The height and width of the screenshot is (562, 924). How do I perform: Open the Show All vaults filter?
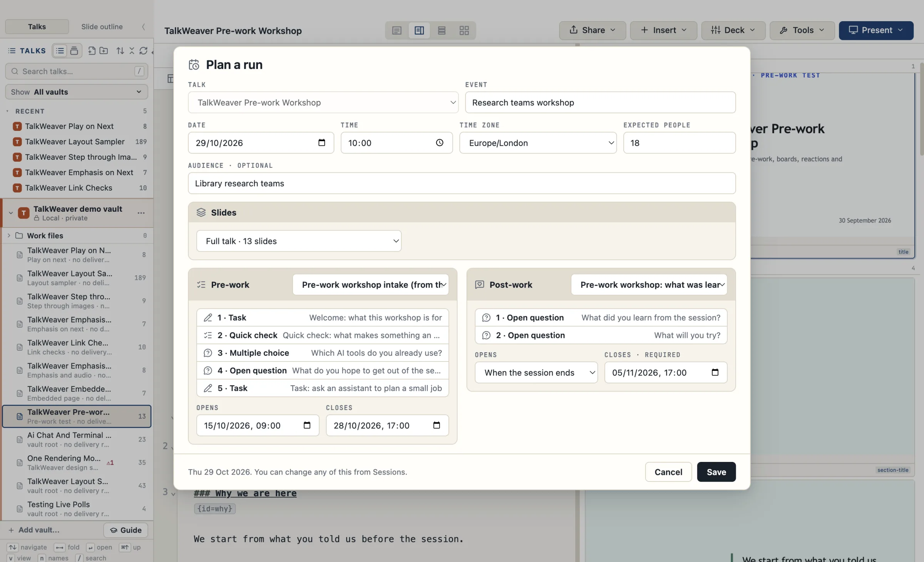(77, 92)
